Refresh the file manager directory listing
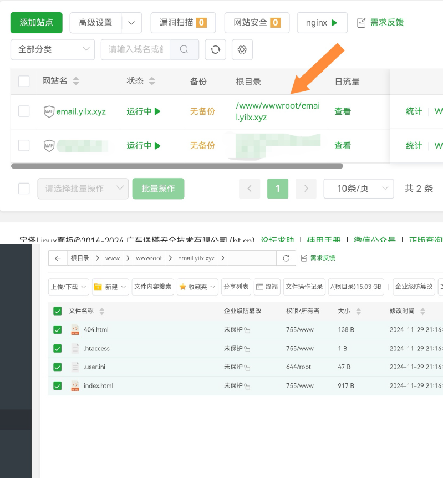This screenshot has width=448, height=478. [x=286, y=258]
